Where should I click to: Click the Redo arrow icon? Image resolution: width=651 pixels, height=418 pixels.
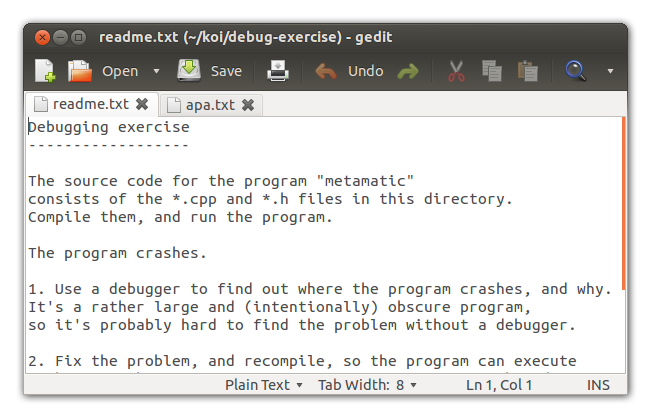[407, 71]
